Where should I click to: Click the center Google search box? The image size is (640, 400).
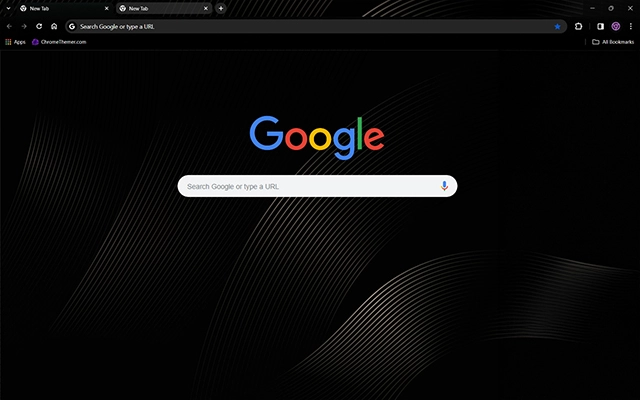(317, 186)
